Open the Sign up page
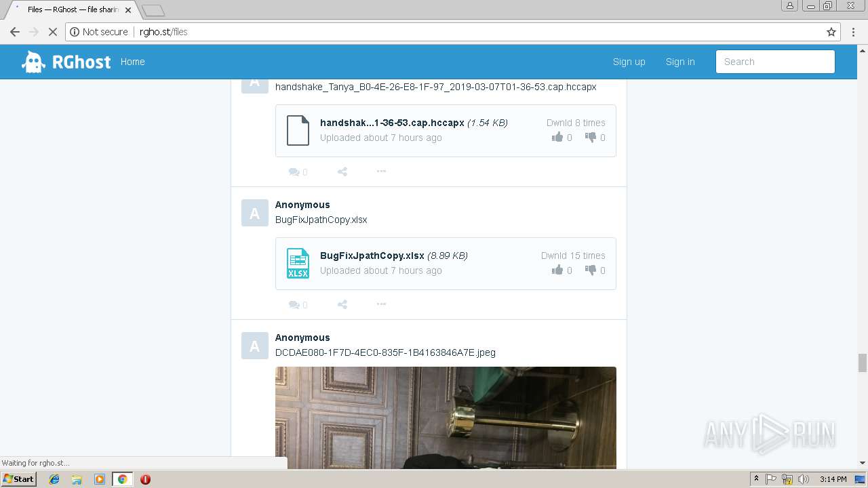The height and width of the screenshot is (488, 868). click(x=629, y=62)
